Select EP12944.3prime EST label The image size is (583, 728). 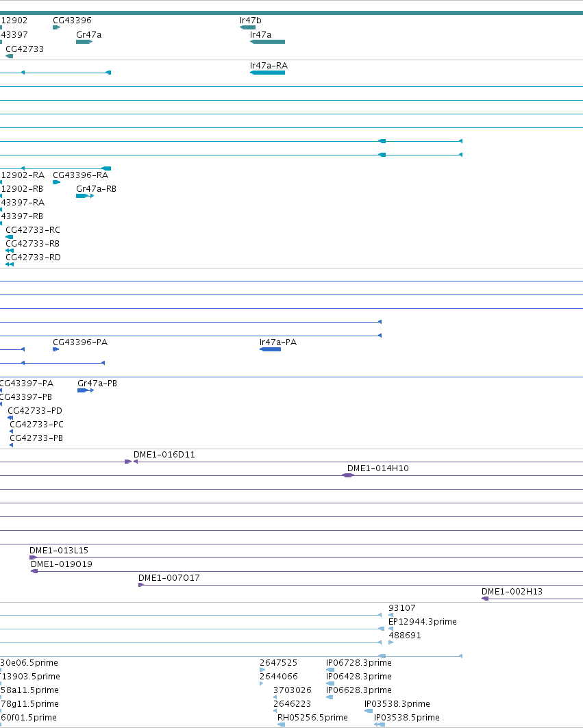pyautogui.click(x=422, y=622)
